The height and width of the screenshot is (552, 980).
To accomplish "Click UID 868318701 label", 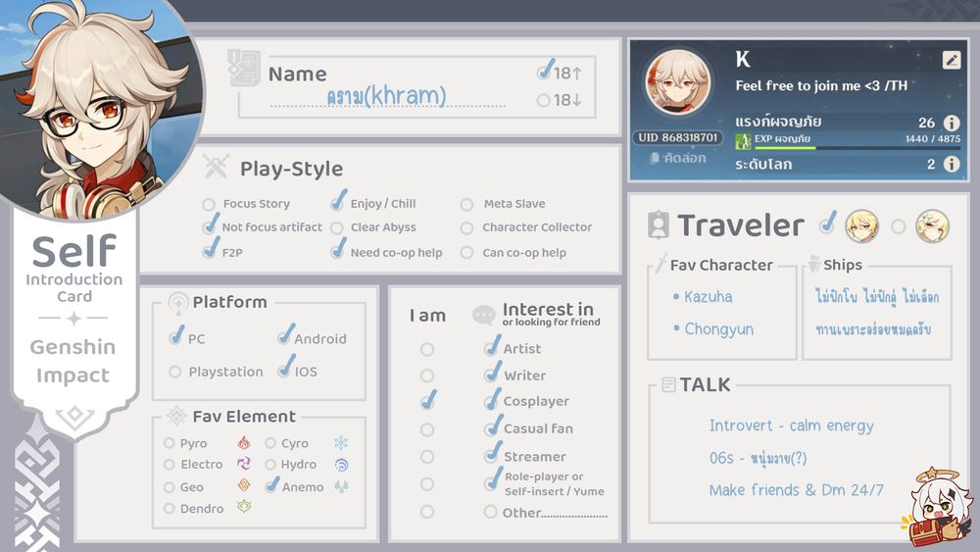I will 678,137.
